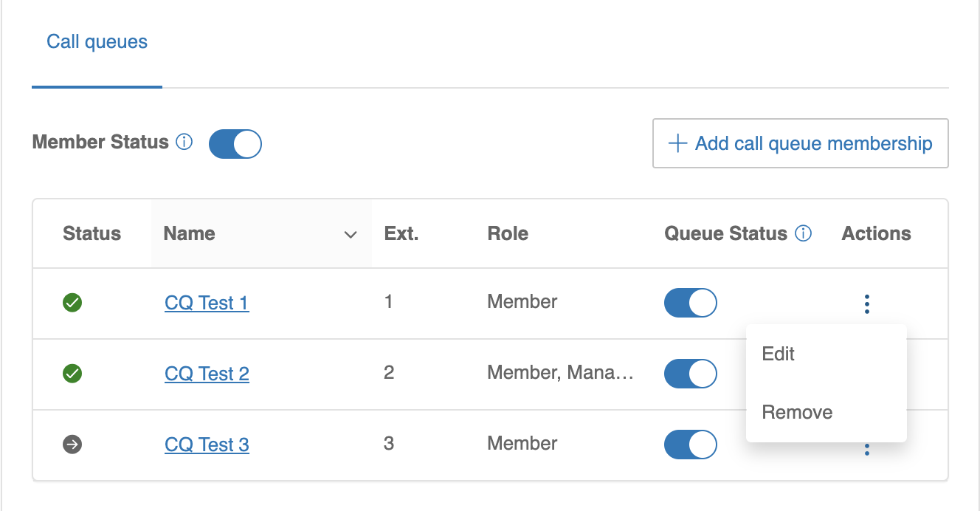
Task: Click Add call queue membership button
Action: click(x=800, y=143)
